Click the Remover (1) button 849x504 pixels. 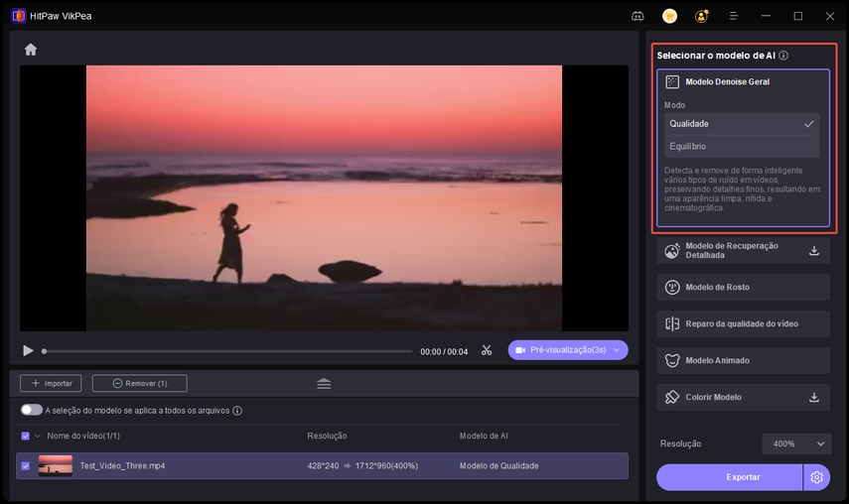pos(140,383)
